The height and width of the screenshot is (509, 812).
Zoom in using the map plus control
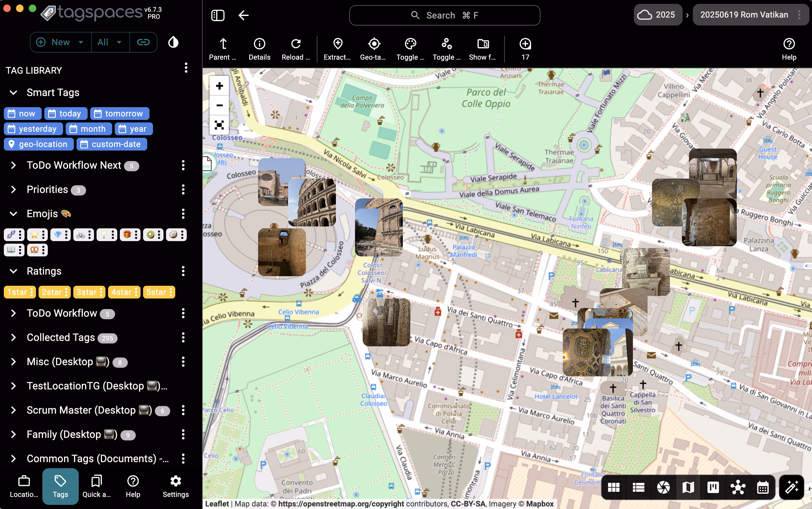219,85
